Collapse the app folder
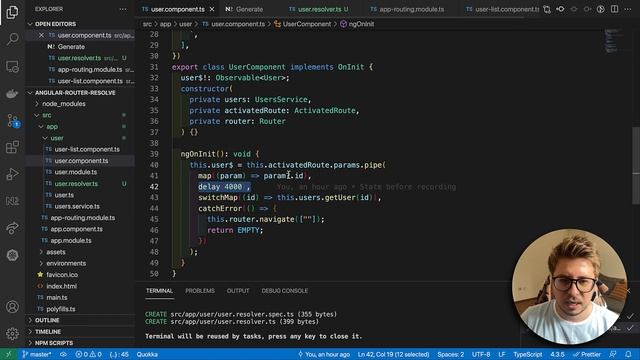The width and height of the screenshot is (640, 360). (80, 127)
